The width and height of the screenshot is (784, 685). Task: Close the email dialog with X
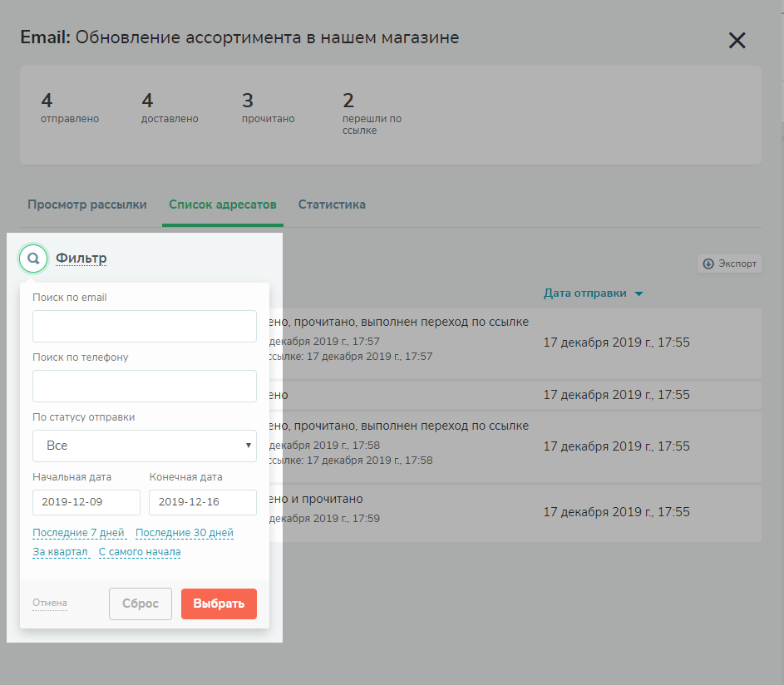click(737, 41)
